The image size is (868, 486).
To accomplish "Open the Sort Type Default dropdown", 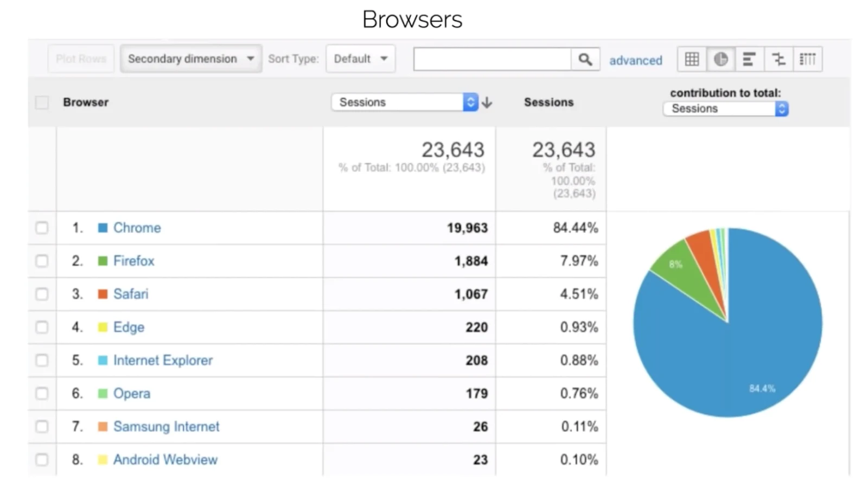I will (361, 59).
